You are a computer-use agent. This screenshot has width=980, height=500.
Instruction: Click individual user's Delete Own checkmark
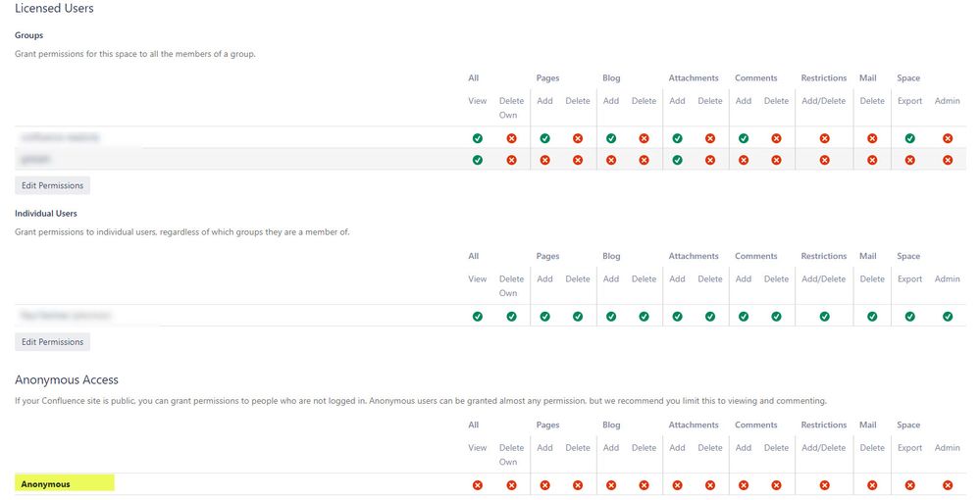(x=511, y=317)
